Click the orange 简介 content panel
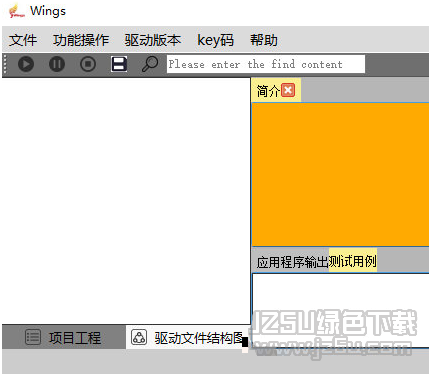Viewport: 430px width, 374px height. [340, 174]
